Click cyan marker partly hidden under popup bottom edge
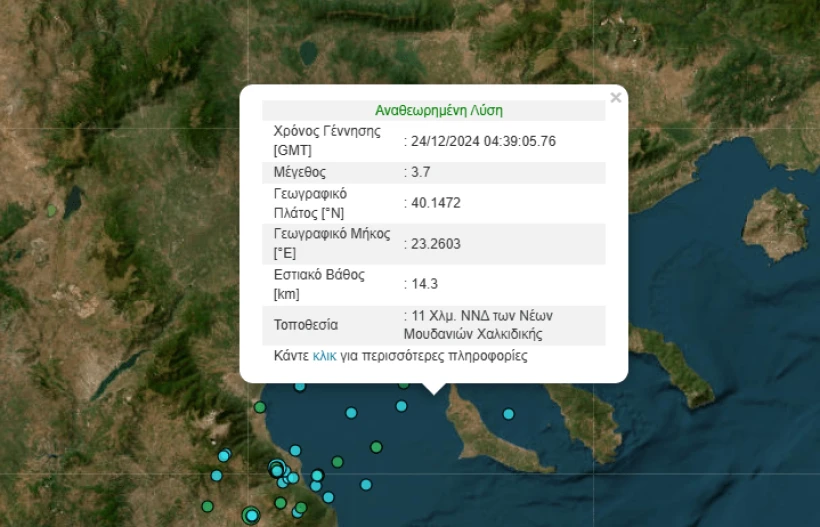The width and height of the screenshot is (820, 527). 300,386
